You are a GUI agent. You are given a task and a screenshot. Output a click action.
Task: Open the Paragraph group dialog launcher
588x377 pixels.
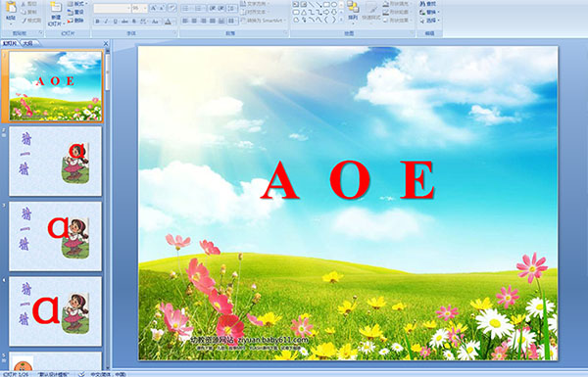[285, 32]
